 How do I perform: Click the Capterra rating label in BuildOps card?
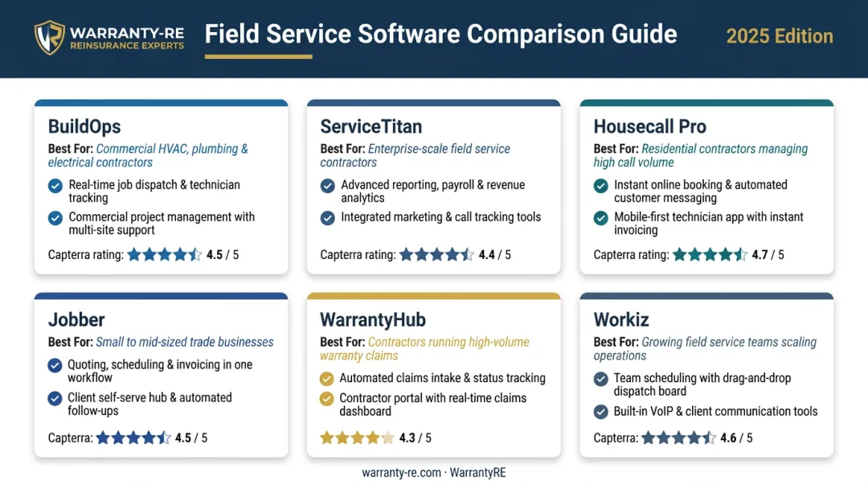click(x=86, y=255)
